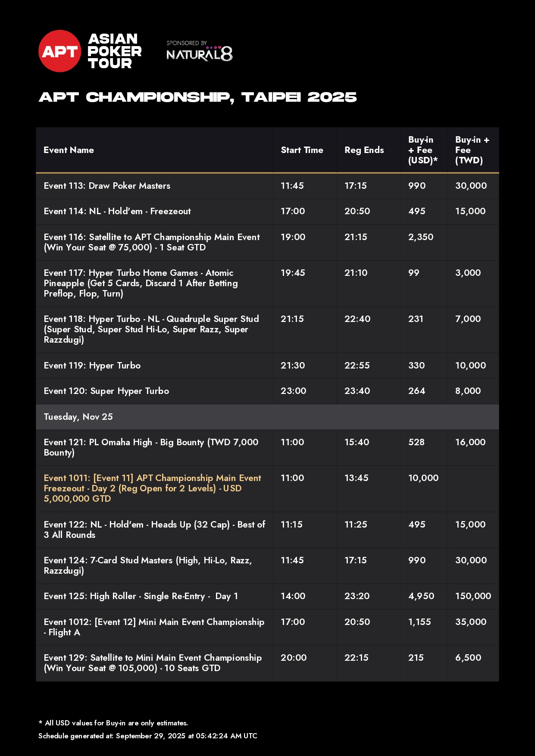Open Event 116 Satellite to Main Event
The height and width of the screenshot is (756, 535).
[x=152, y=242]
